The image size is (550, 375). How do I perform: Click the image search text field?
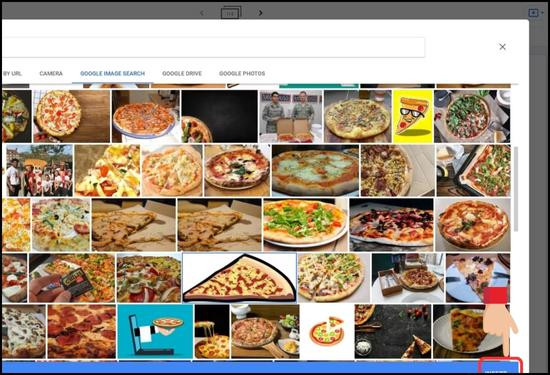tap(213, 47)
